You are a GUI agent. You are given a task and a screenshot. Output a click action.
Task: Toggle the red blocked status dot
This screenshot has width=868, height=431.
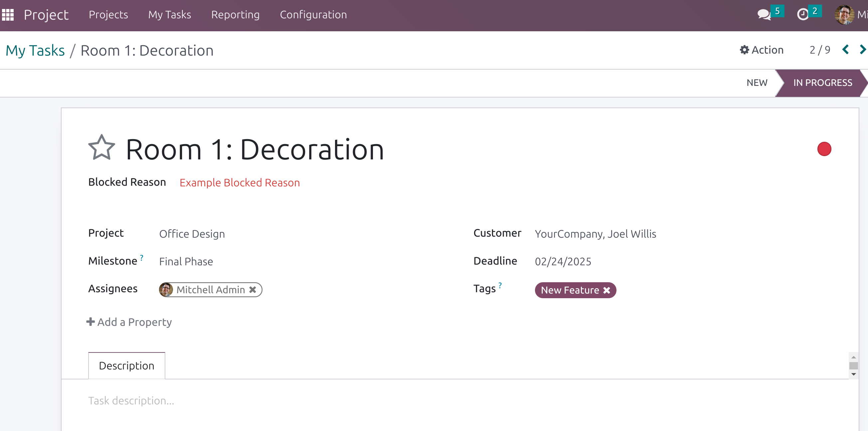(824, 149)
